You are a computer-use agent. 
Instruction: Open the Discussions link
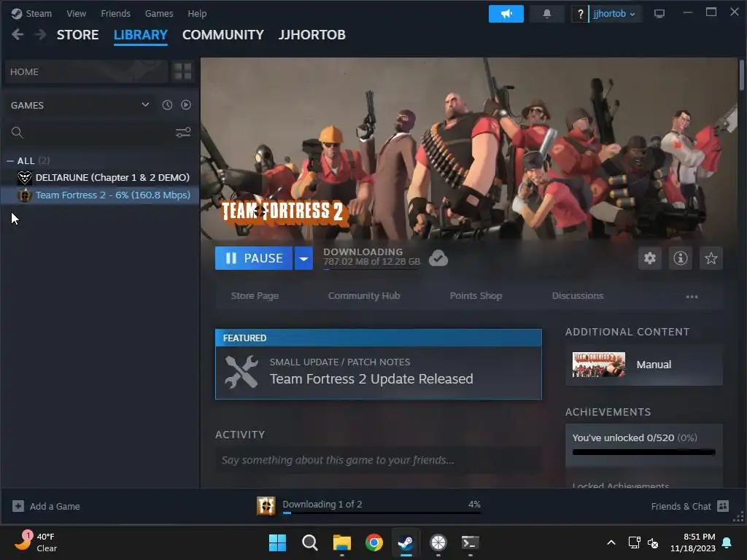tap(578, 296)
